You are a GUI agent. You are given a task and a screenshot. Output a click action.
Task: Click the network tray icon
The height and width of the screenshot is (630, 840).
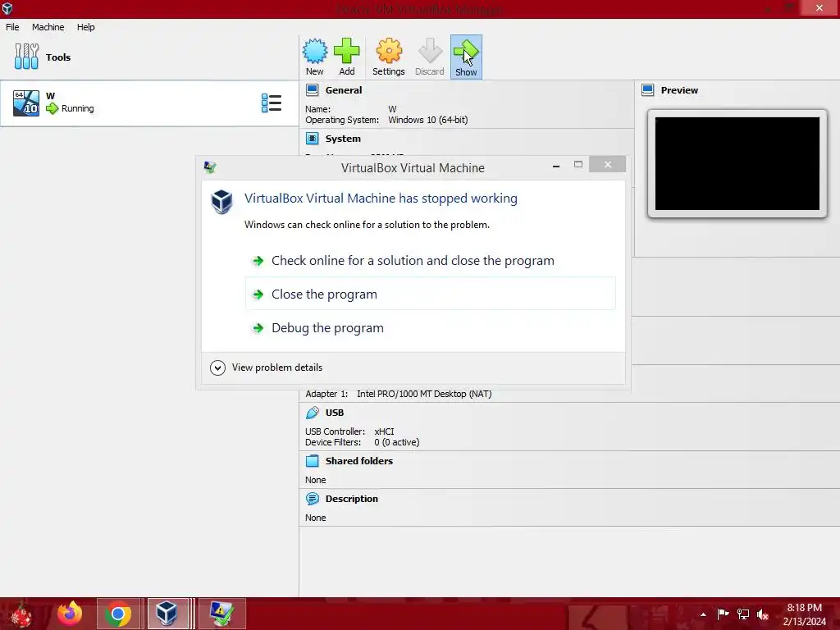click(743, 614)
